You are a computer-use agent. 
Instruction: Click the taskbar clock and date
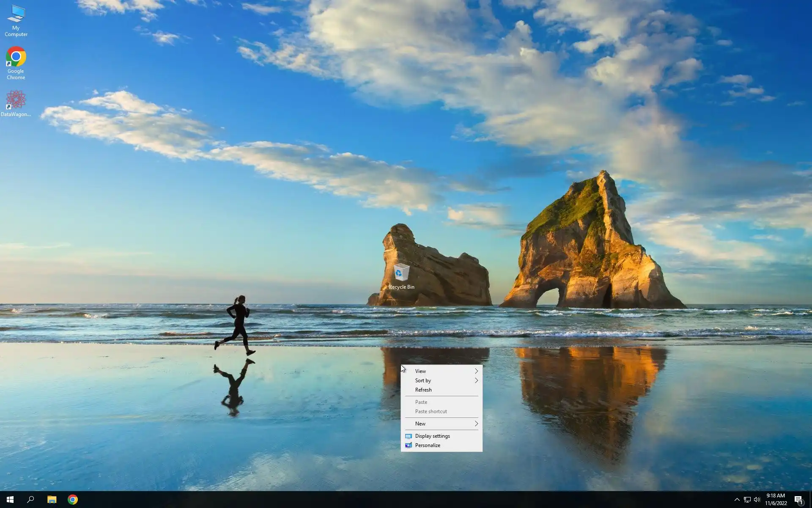(776, 500)
